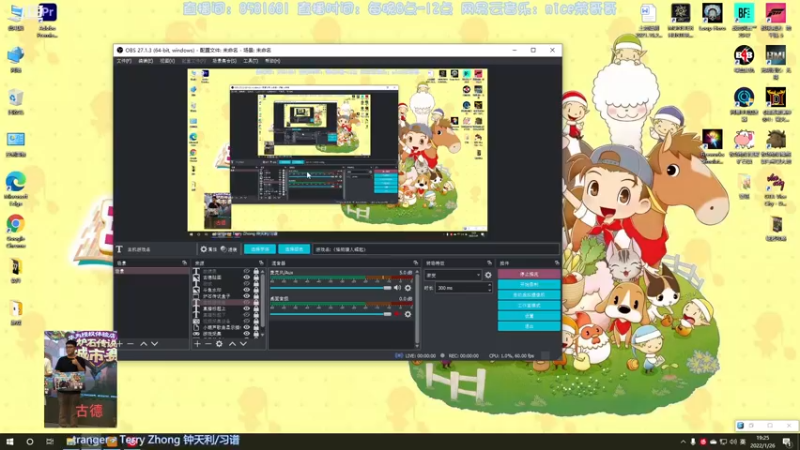Screen dimensions: 800x450
Task: Open 桌面音频 audio settings gear
Action: (x=408, y=314)
